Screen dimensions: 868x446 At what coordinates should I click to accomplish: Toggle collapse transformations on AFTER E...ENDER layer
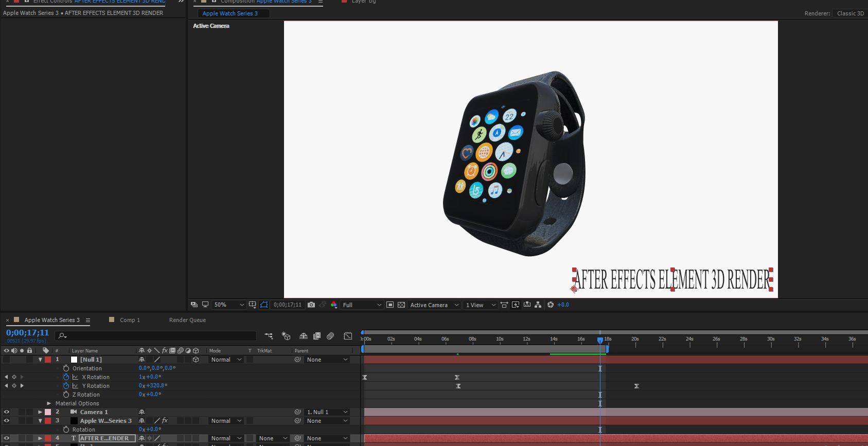pyautogui.click(x=149, y=438)
